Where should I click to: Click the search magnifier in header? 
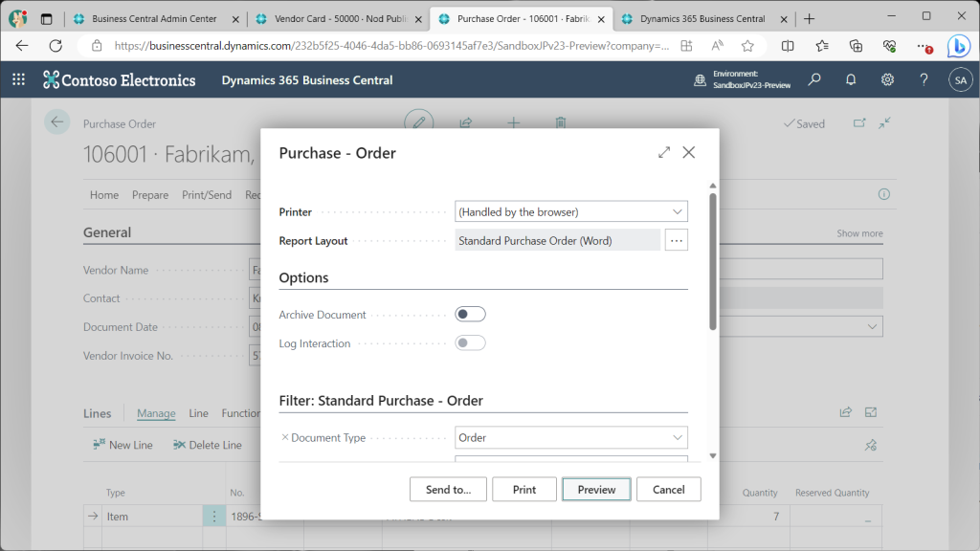point(814,79)
